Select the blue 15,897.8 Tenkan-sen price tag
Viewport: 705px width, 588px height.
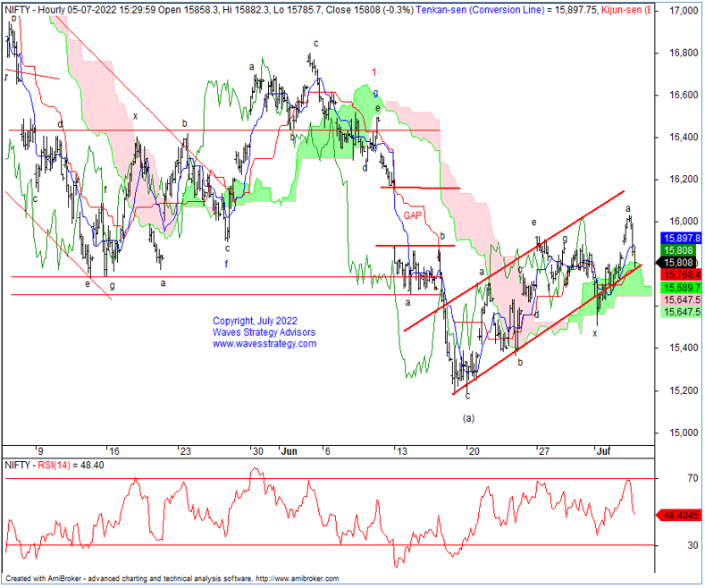coord(681,239)
